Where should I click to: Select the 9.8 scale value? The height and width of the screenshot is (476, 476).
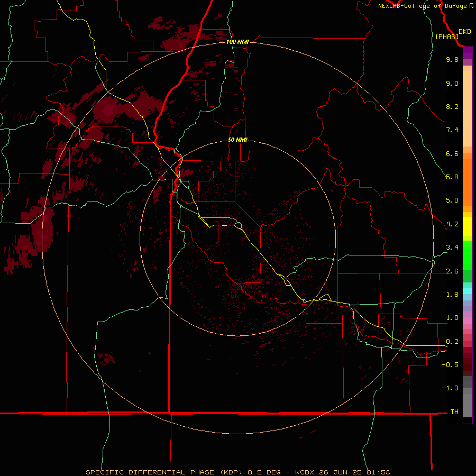[x=452, y=59]
